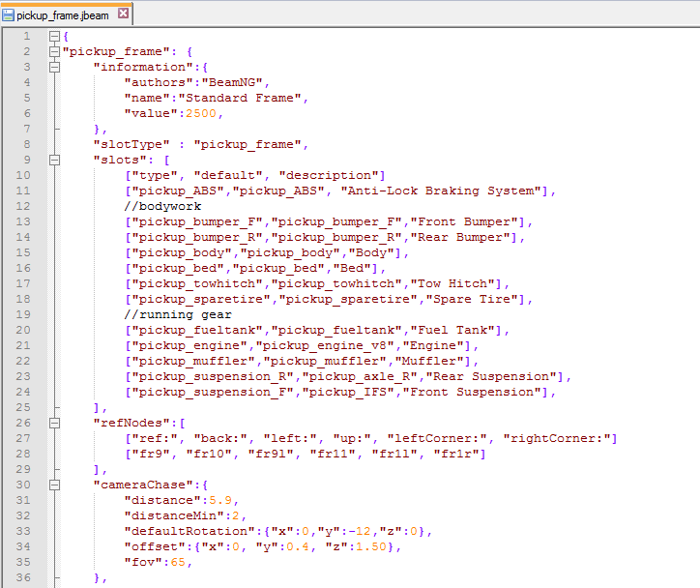The image size is (700, 588).
Task: Click "pickup_bed" slot type on line 16
Action: (x=178, y=268)
